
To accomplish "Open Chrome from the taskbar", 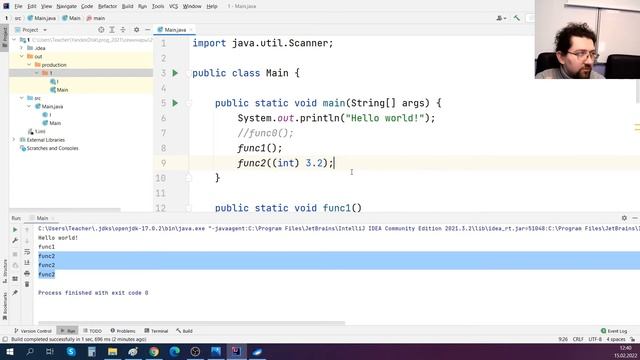I will (154, 351).
